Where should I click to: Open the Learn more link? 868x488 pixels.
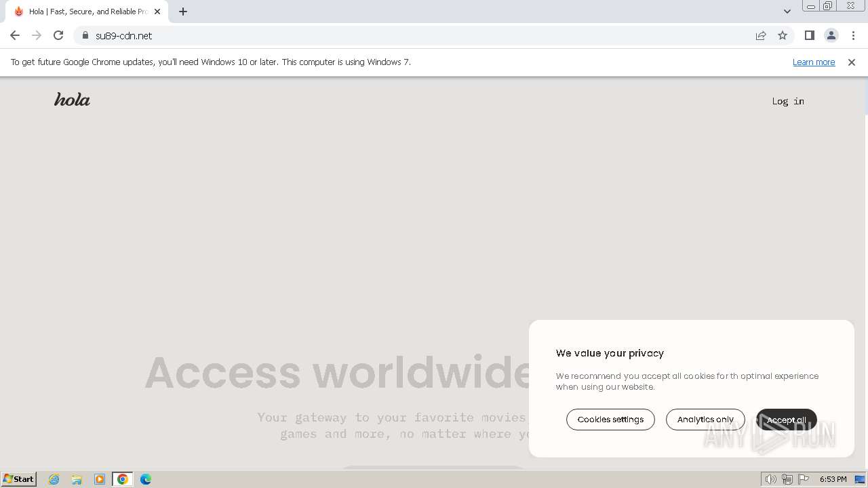tap(814, 62)
